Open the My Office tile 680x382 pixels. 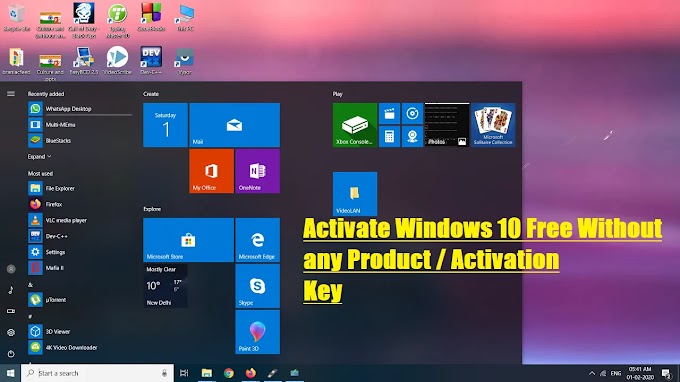coord(211,171)
